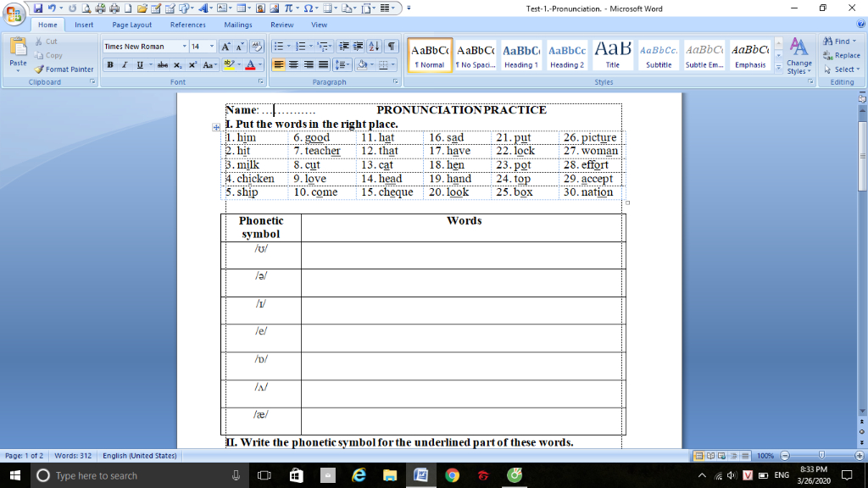
Task: Open the Select dropdown in Editing
Action: (x=843, y=69)
